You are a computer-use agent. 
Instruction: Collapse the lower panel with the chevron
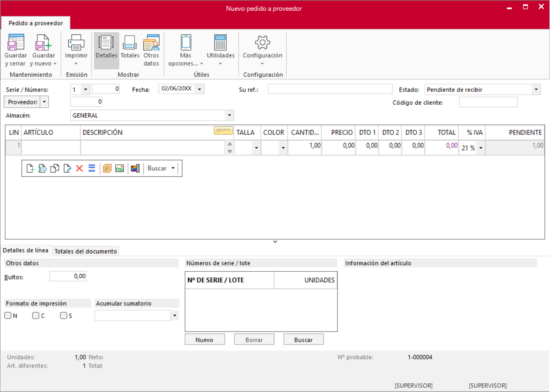point(275,242)
